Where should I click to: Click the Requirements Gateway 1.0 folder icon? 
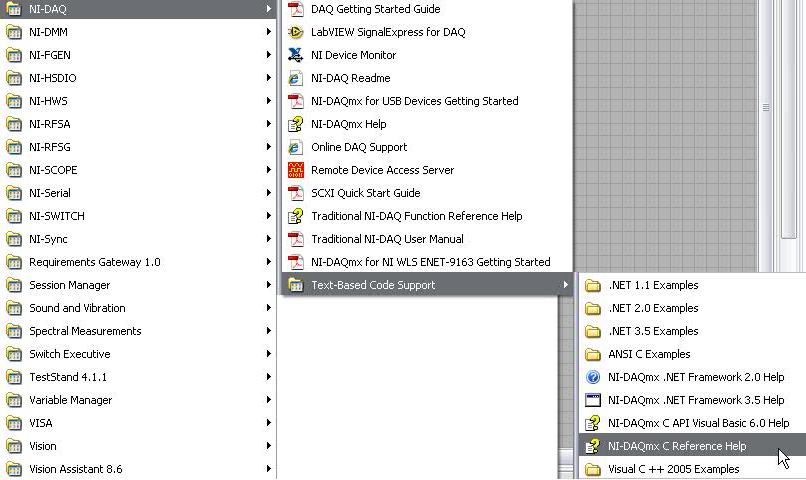coord(14,262)
